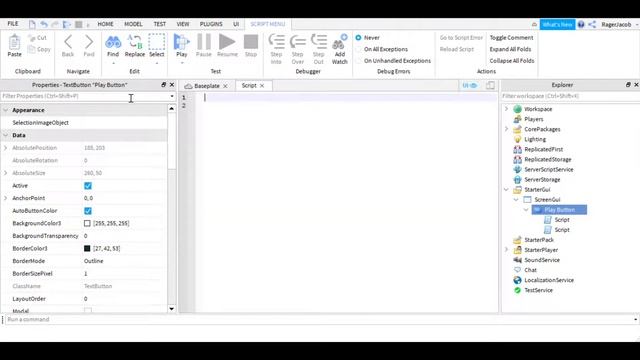Select On All Exceptions radio
Image resolution: width=640 pixels, height=360 pixels.
click(x=358, y=49)
